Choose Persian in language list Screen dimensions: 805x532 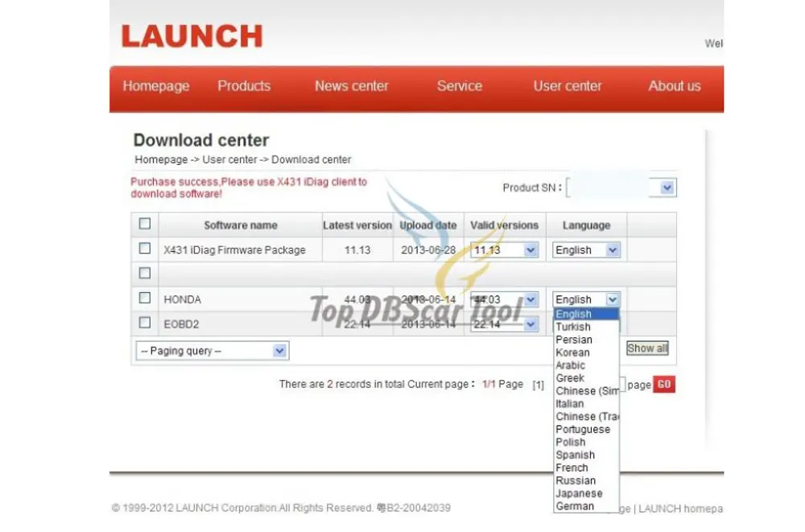coord(586,340)
